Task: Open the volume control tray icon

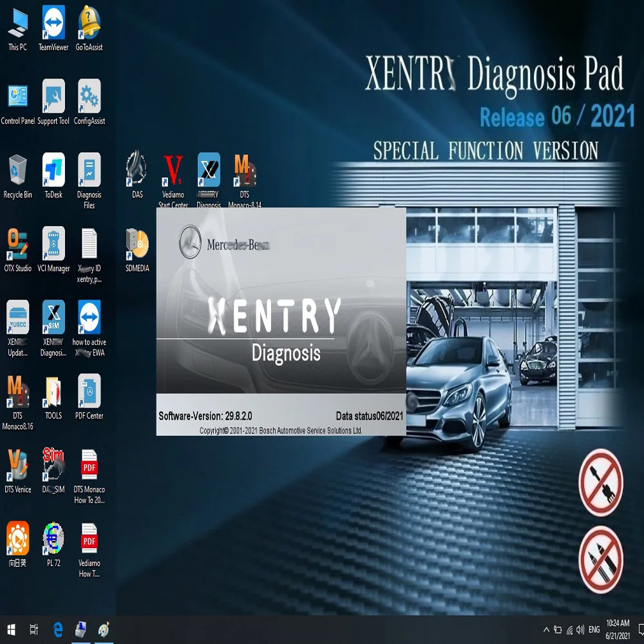Action: point(580,630)
